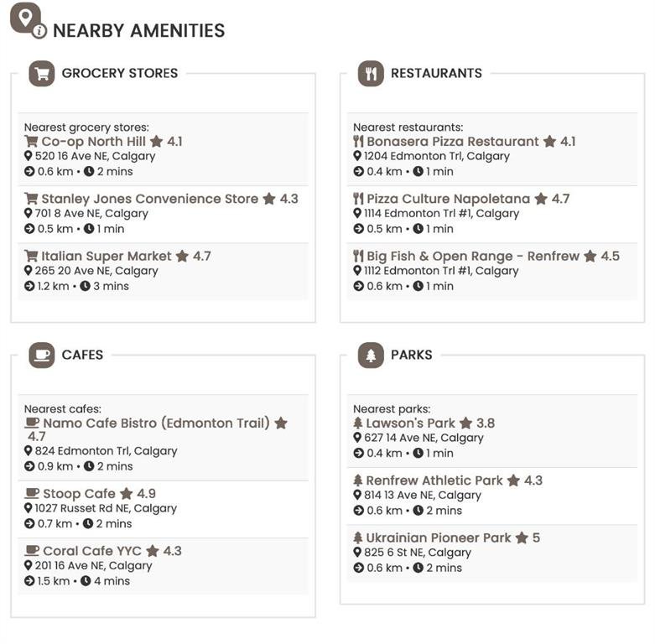Select the Coral Cafe YYC listing

[x=92, y=551]
